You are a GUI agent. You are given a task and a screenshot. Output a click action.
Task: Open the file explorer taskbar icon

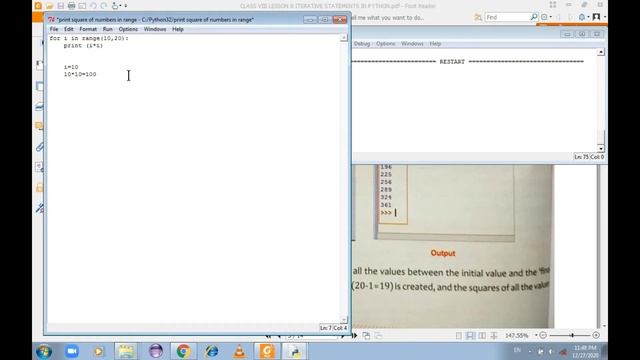[x=126, y=351]
